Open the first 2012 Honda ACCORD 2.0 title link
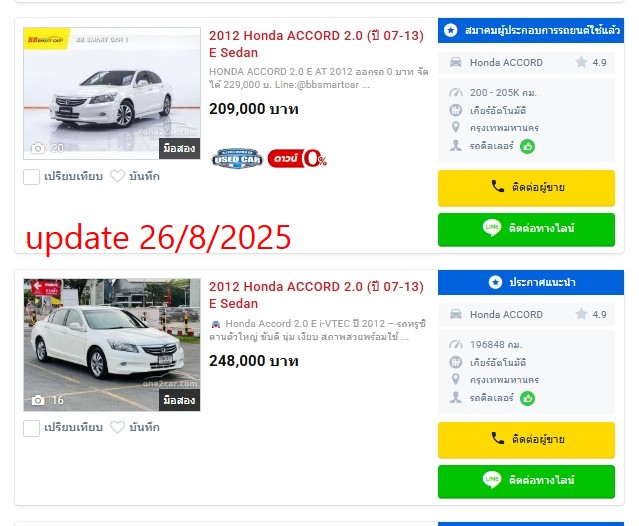The image size is (639, 526). 316,44
